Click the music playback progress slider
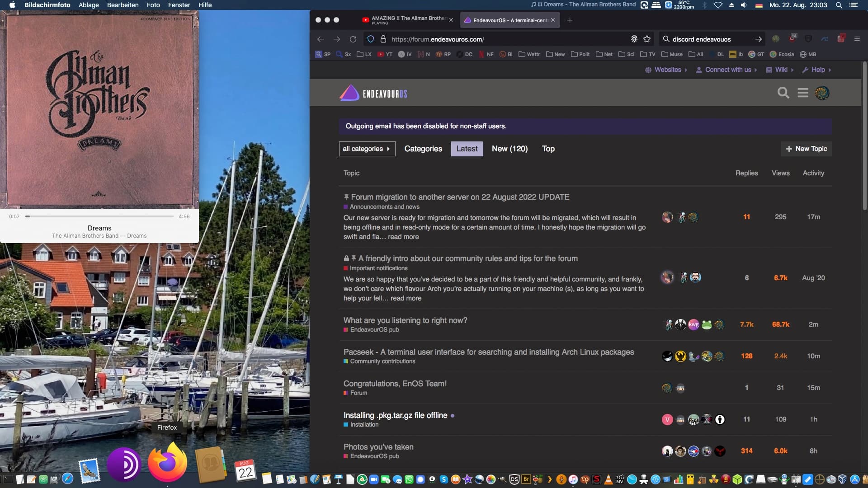 coord(99,216)
